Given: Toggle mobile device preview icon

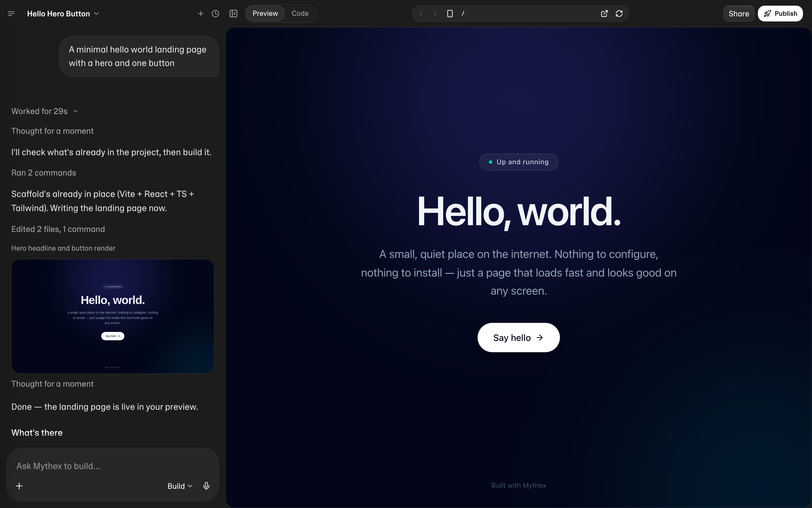Looking at the screenshot, I should point(450,14).
